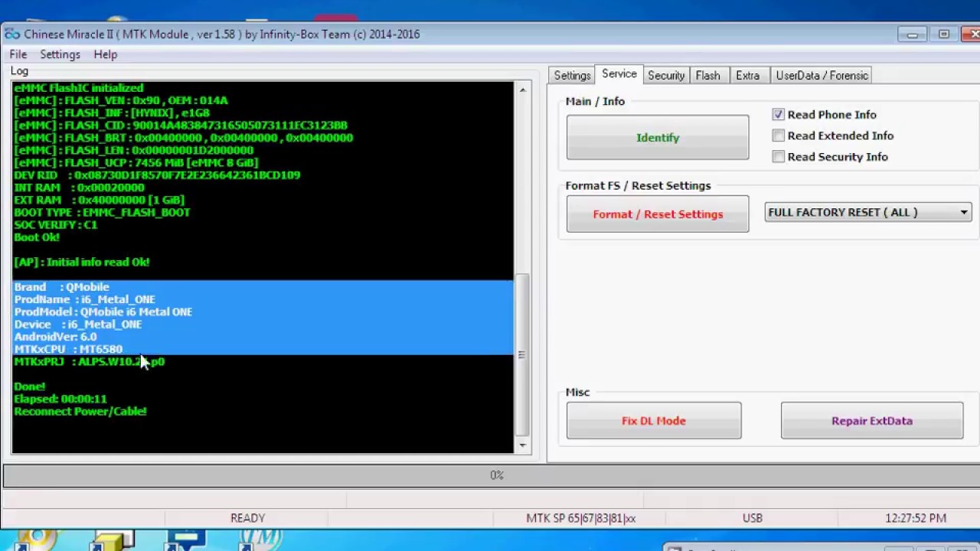The width and height of the screenshot is (980, 551).
Task: Click the 'SOC VERIFY : C1' log line
Action: coord(56,225)
